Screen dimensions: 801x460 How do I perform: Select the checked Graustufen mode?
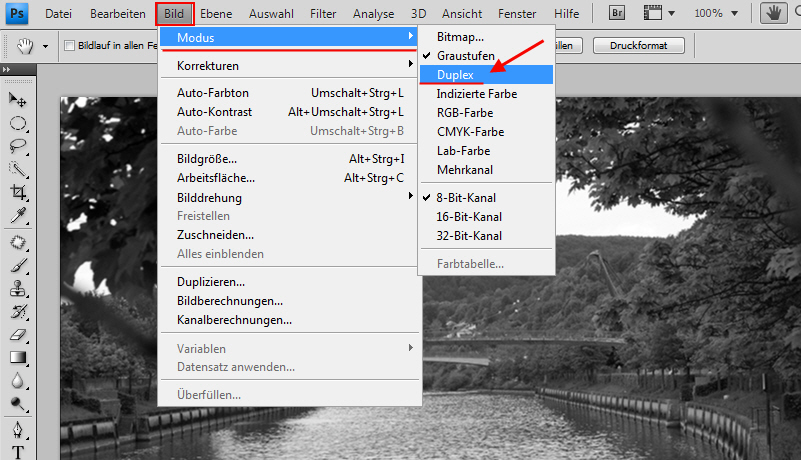pyautogui.click(x=465, y=55)
